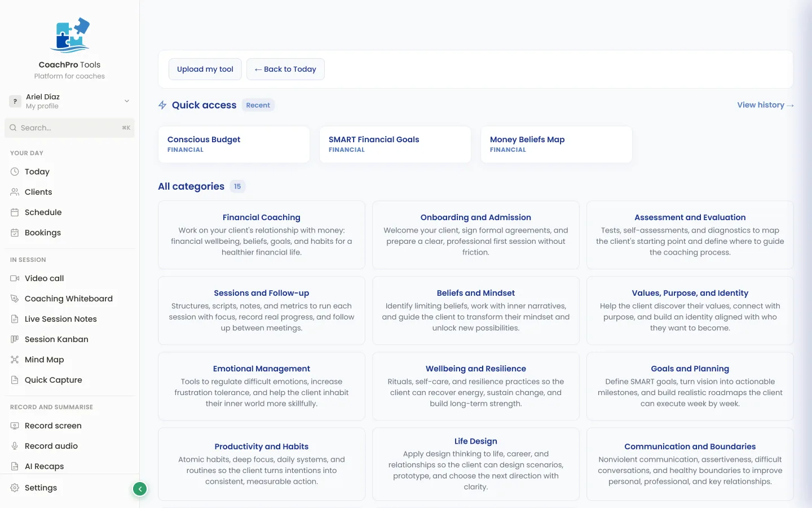Click the Record audio microphone icon
This screenshot has height=508, width=812.
coord(15,446)
